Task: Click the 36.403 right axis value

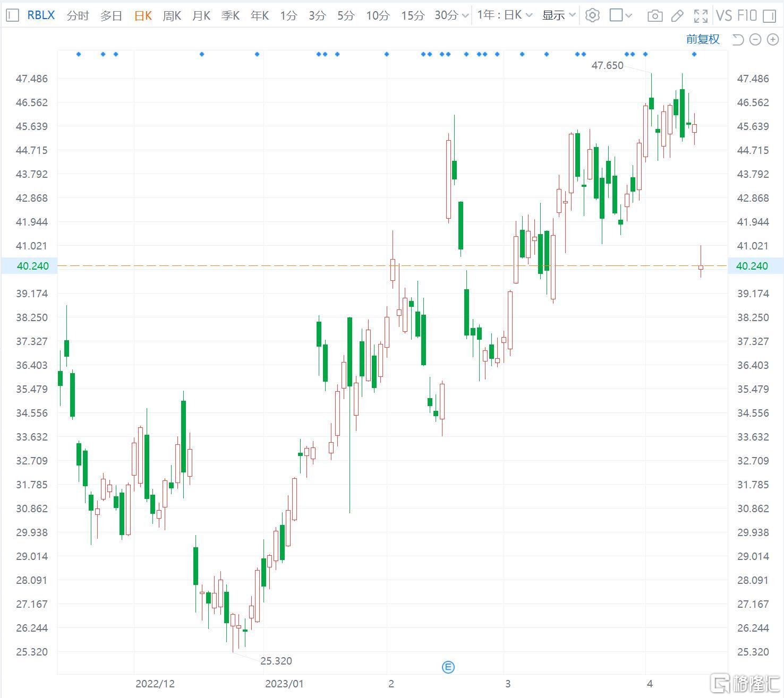Action: pos(753,365)
